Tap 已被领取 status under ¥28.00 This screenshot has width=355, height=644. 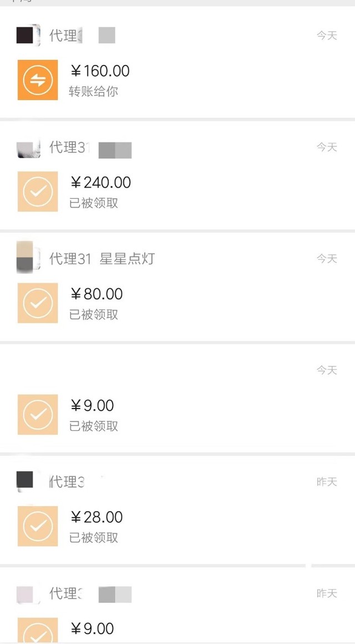pos(93,538)
